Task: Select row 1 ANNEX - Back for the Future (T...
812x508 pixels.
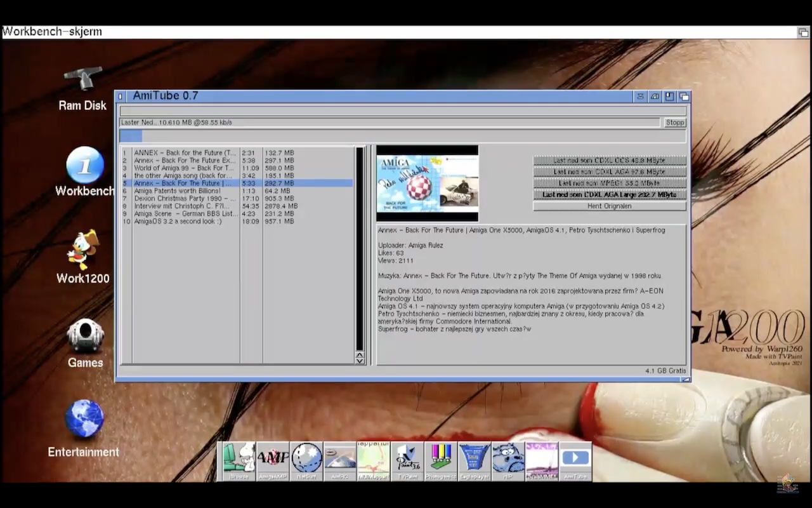Action: [x=237, y=153]
